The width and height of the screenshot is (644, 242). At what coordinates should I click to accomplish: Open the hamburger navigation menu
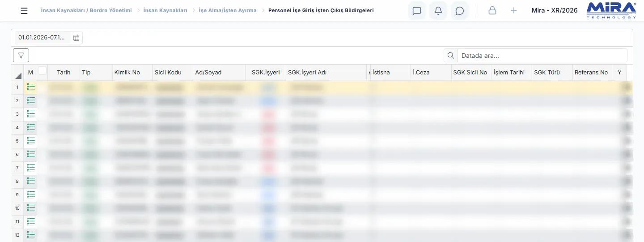(24, 11)
